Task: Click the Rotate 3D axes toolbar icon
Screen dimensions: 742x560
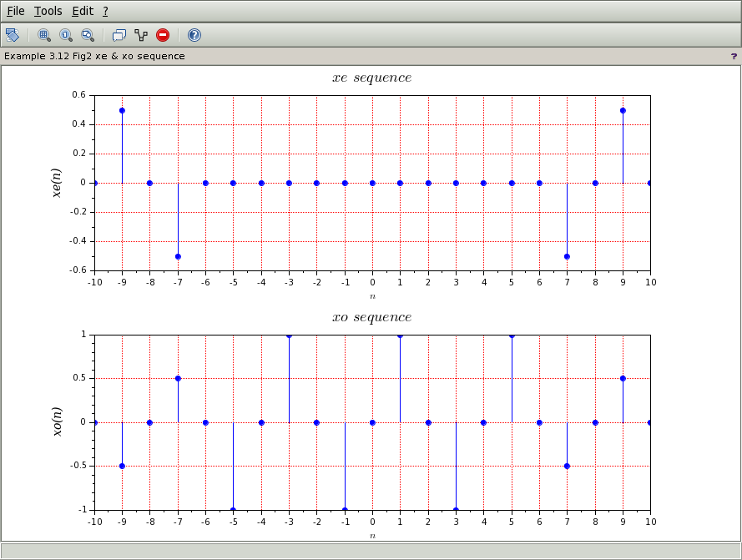Action: tap(13, 35)
